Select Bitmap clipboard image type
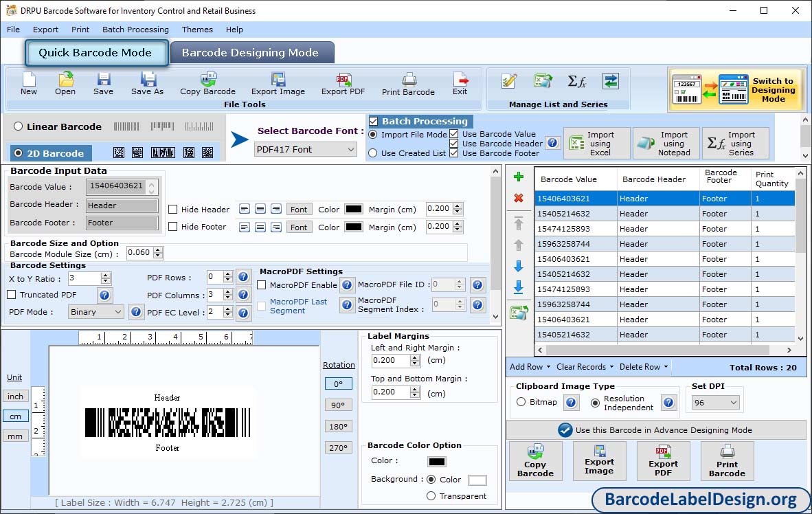 tap(521, 401)
